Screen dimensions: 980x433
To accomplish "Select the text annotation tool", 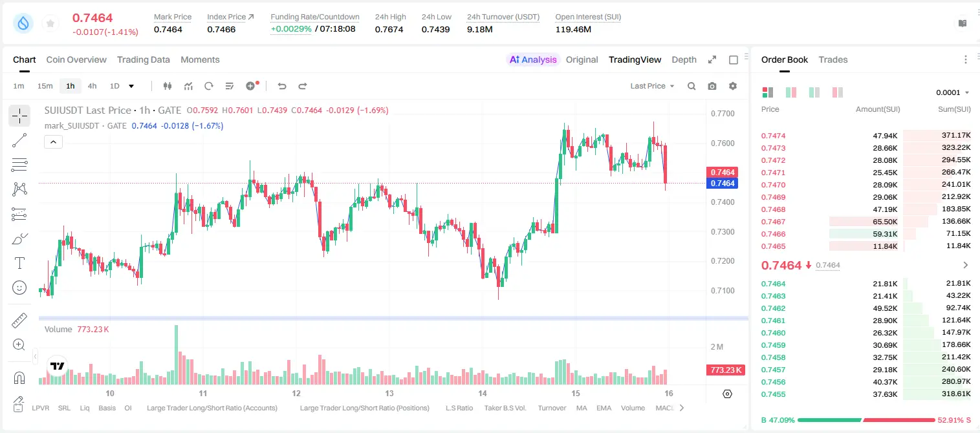I will point(19,263).
